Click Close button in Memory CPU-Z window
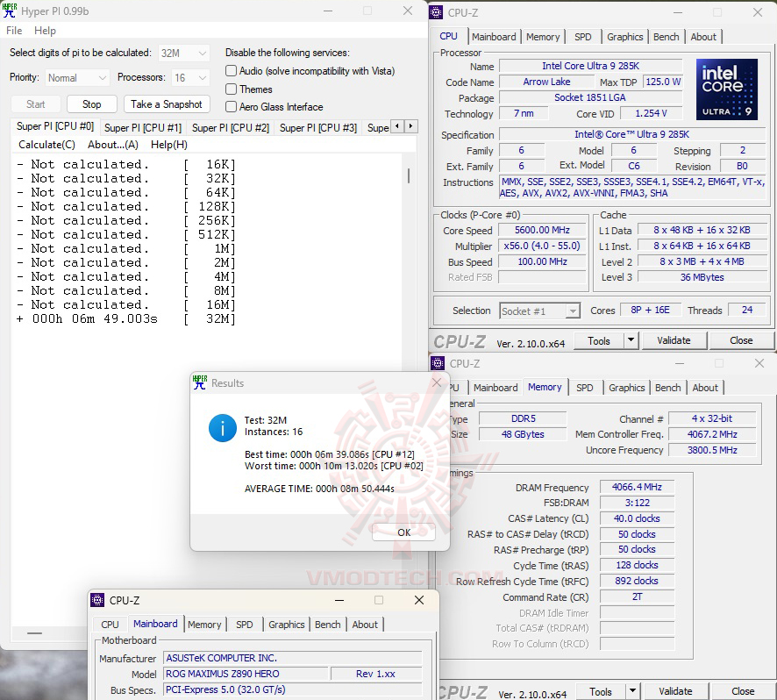 742,691
